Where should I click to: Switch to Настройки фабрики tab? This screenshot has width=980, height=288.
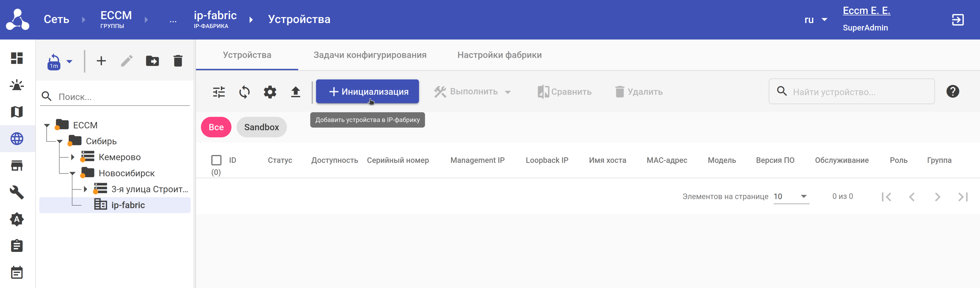pyautogui.click(x=499, y=55)
